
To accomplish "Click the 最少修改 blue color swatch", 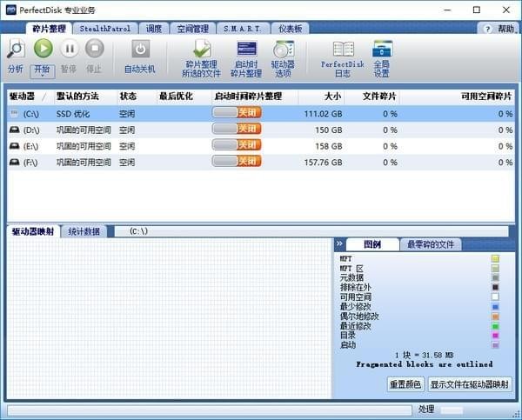I will click(495, 306).
